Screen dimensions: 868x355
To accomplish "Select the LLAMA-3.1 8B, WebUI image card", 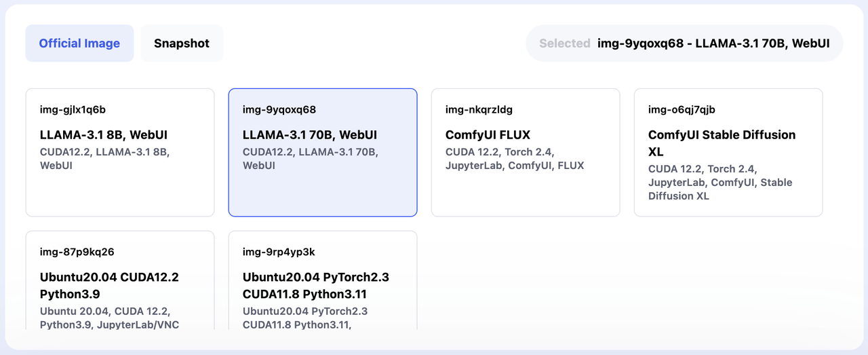I will (120, 153).
